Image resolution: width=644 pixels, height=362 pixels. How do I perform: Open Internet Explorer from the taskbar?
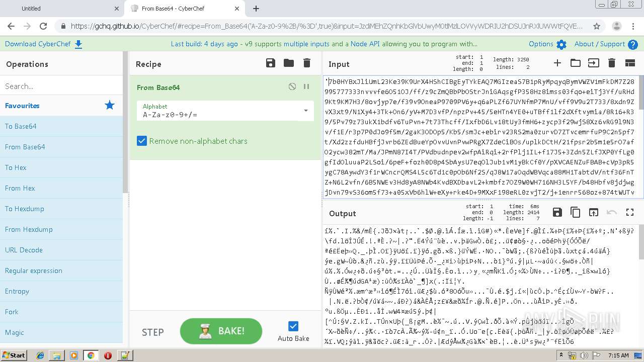coord(40,355)
